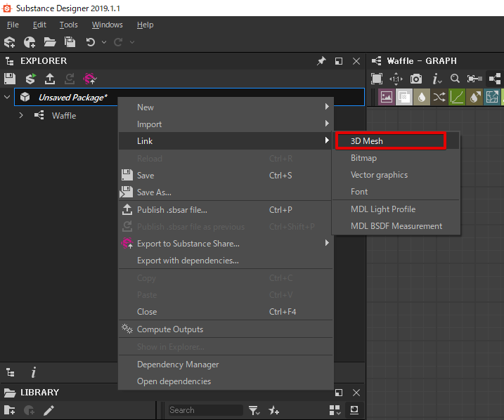Click the Bitmap node icon in graph toolbar
504x420 pixels.
pos(386,97)
